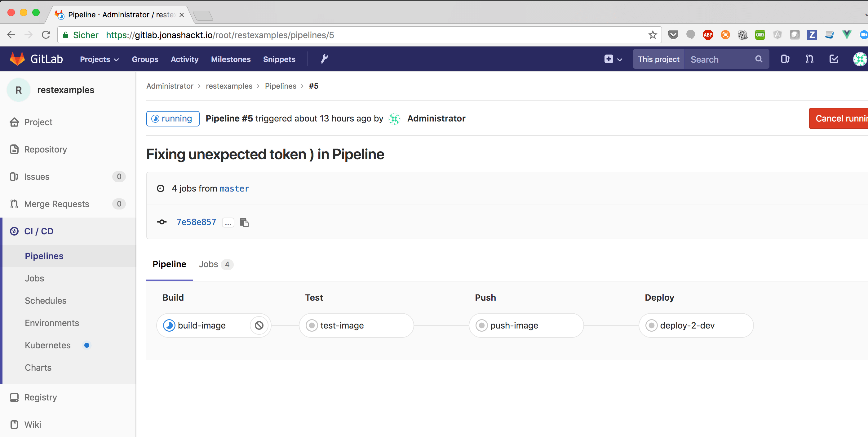Open the issues icon in top navbar
This screenshot has height=437, width=868.
[785, 59]
